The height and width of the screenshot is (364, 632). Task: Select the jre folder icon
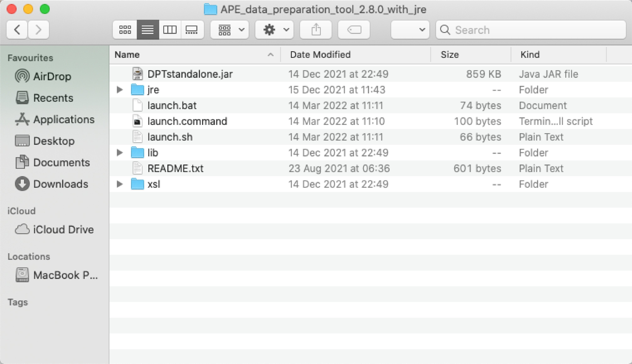tap(137, 89)
